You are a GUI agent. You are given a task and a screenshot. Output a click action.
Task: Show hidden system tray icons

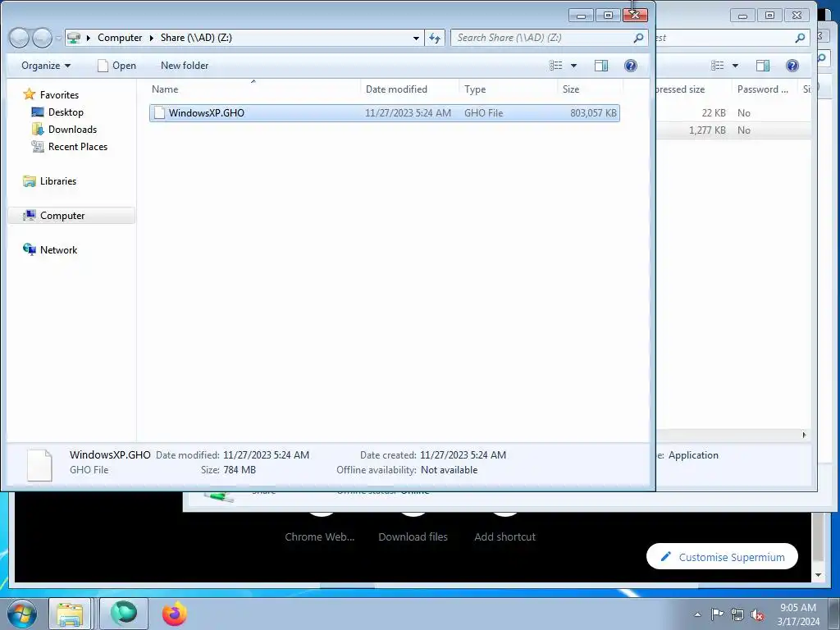(x=697, y=614)
